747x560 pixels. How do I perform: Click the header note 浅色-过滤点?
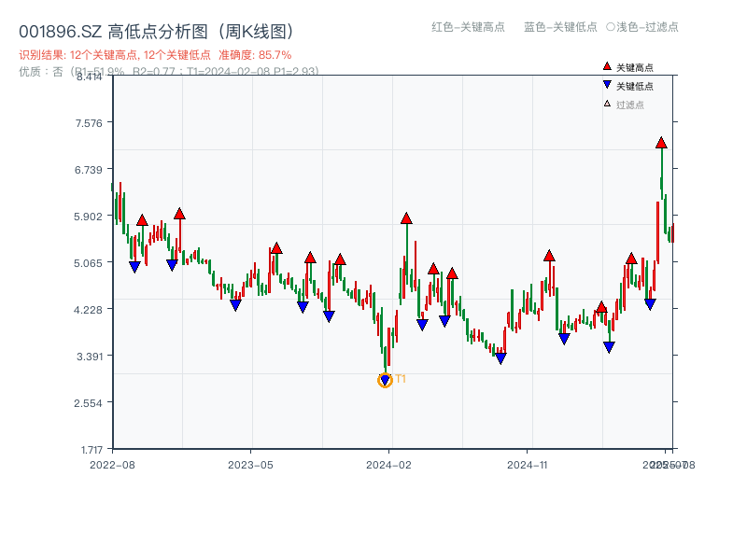coord(642,27)
